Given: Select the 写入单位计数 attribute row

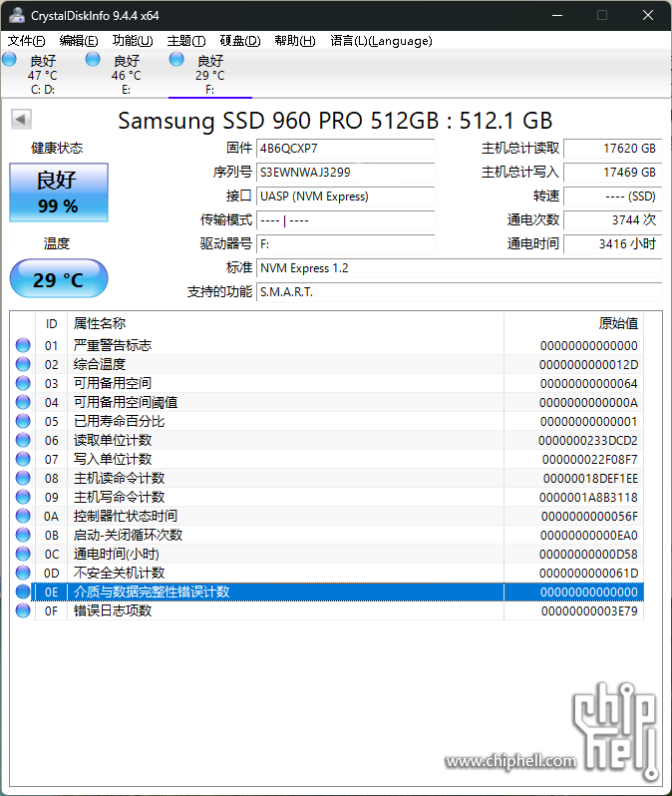Looking at the screenshot, I should click(x=327, y=459).
